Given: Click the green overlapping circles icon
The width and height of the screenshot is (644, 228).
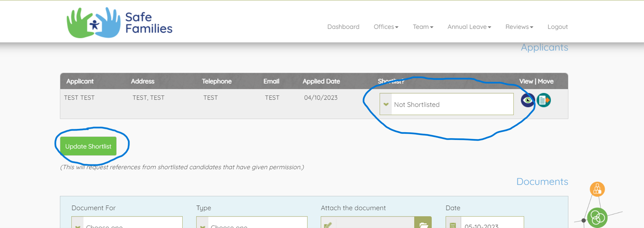Looking at the screenshot, I should point(597,217).
